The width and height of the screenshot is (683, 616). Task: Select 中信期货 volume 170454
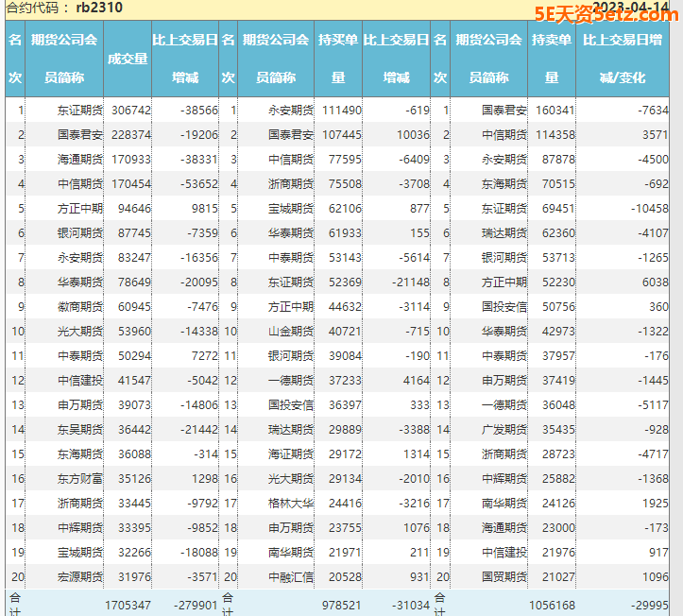pyautogui.click(x=131, y=184)
